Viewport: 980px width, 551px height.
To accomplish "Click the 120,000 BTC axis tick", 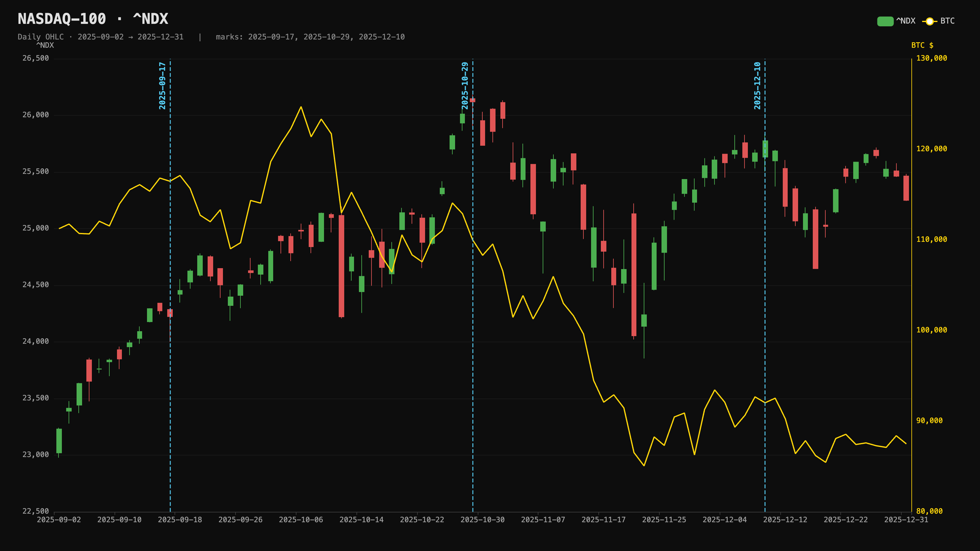I will (x=932, y=149).
